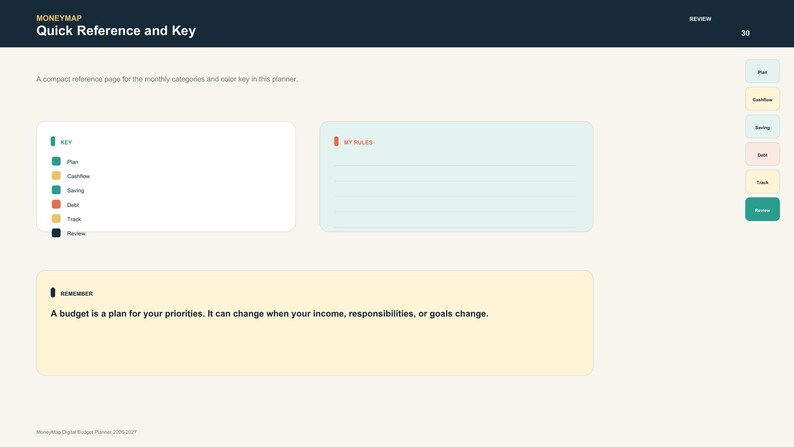Click the compact reference page description
The height and width of the screenshot is (447, 794).
(x=167, y=79)
